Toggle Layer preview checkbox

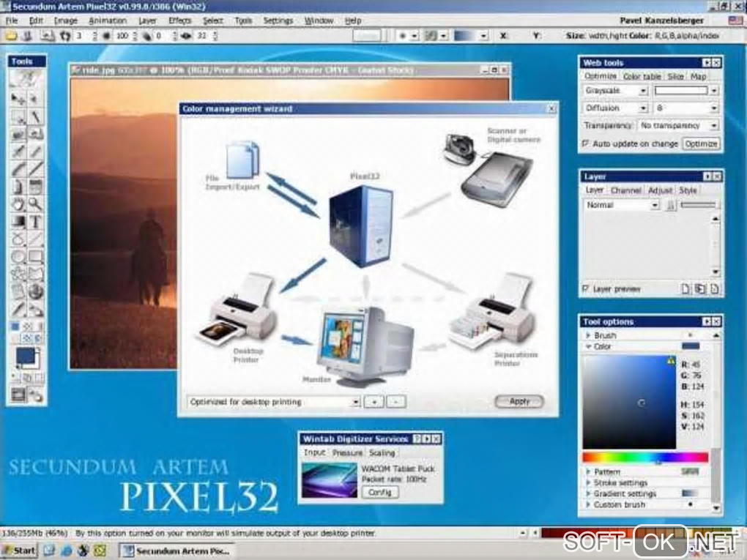pyautogui.click(x=585, y=288)
